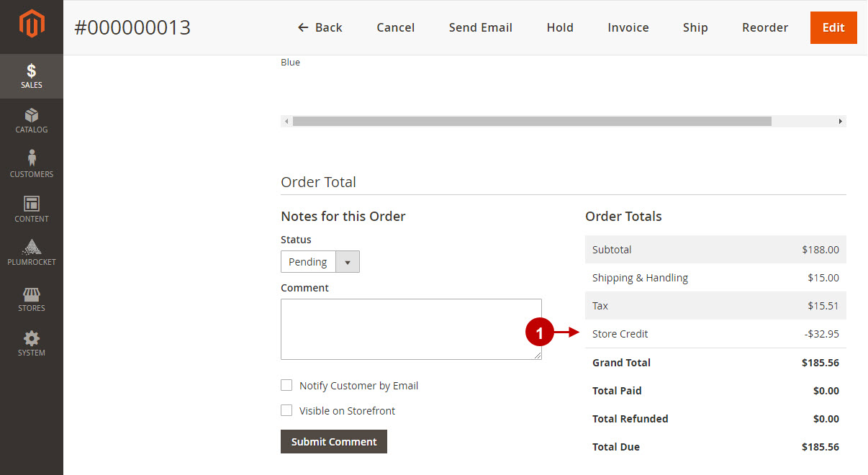Click the horizontal scrollbar thumb
The height and width of the screenshot is (475, 868).
tap(532, 122)
